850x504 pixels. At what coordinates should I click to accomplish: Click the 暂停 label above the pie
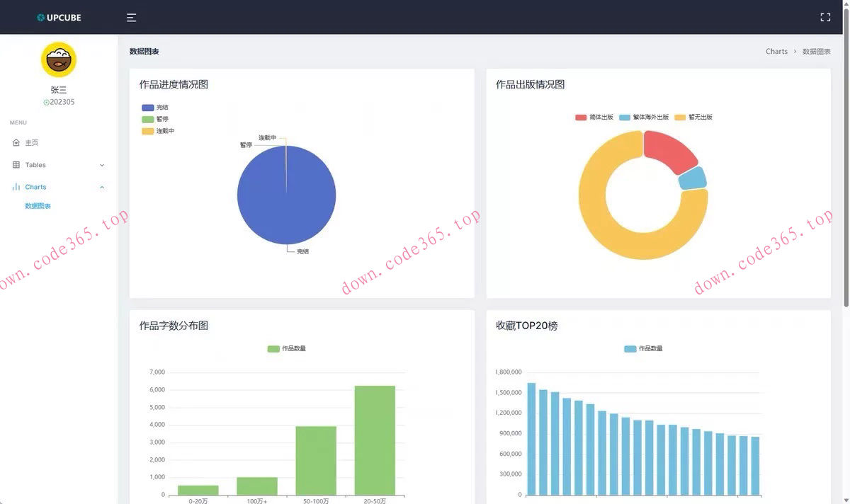click(246, 144)
